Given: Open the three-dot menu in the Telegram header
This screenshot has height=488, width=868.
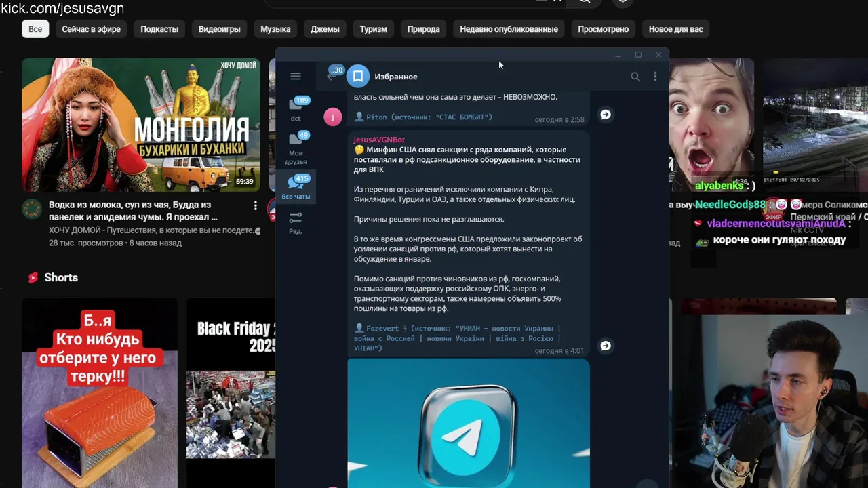Looking at the screenshot, I should click(655, 77).
